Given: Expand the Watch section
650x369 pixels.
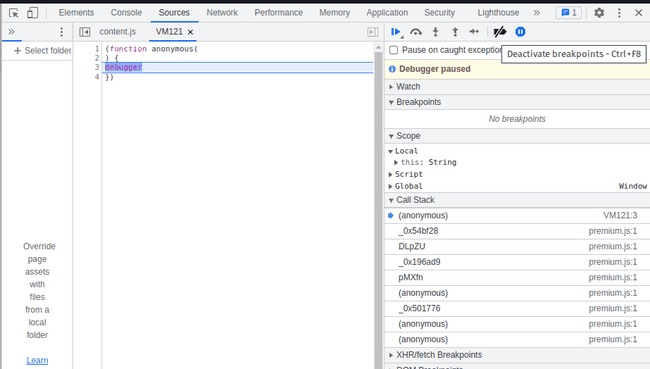Looking at the screenshot, I should pyautogui.click(x=517, y=87).
